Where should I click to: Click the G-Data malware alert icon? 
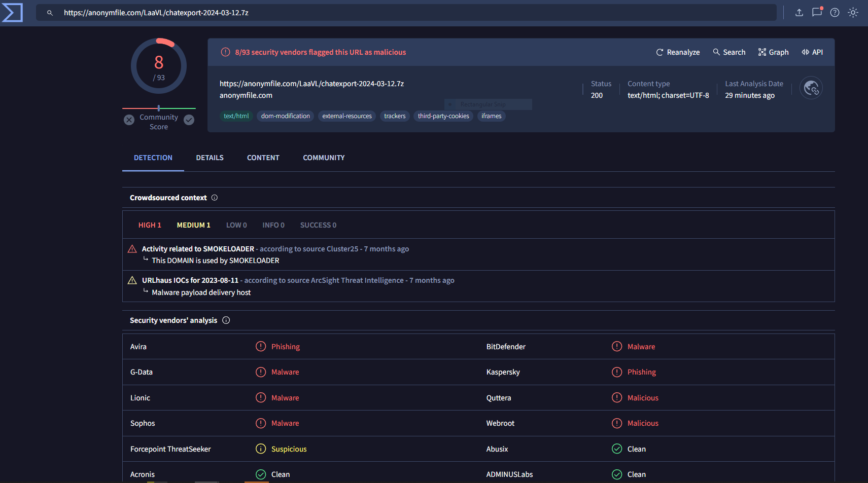[x=261, y=372]
